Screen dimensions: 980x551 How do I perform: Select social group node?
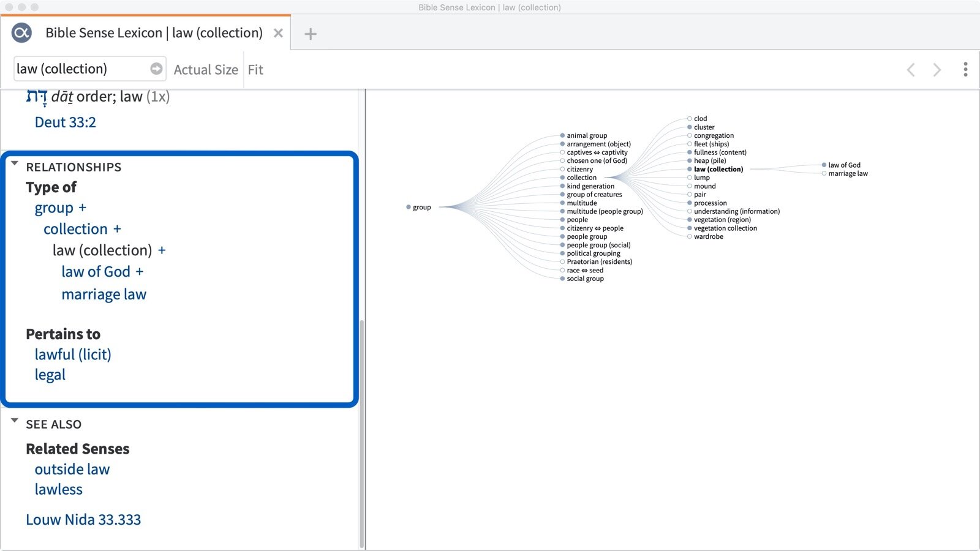coord(581,279)
